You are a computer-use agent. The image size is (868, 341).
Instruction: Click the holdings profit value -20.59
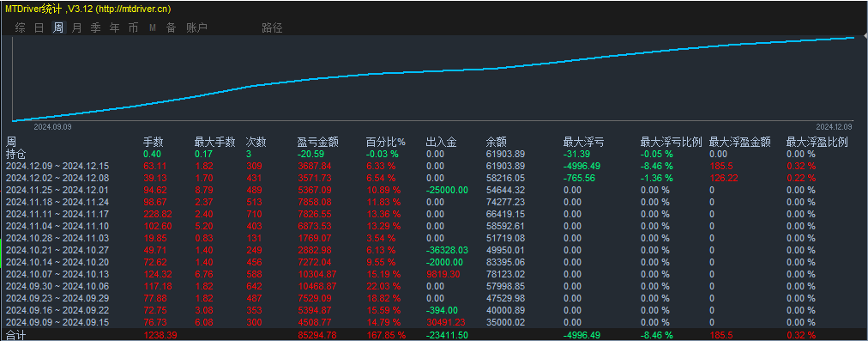pyautogui.click(x=310, y=154)
